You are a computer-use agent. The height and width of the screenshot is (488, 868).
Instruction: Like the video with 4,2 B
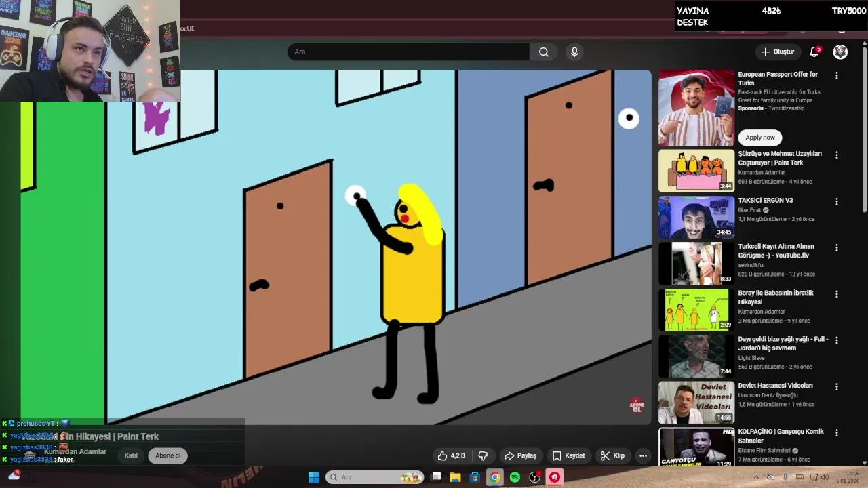point(452,455)
